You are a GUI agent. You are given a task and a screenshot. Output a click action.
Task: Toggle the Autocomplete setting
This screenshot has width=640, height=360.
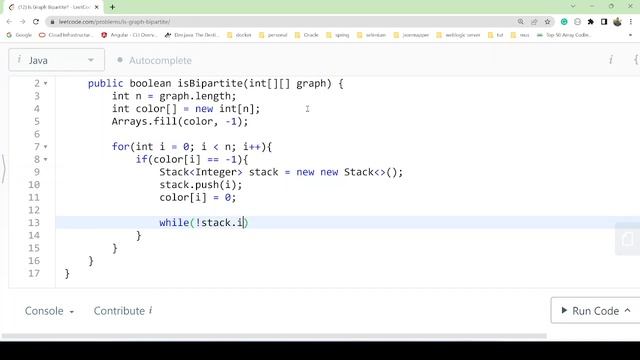(x=154, y=60)
